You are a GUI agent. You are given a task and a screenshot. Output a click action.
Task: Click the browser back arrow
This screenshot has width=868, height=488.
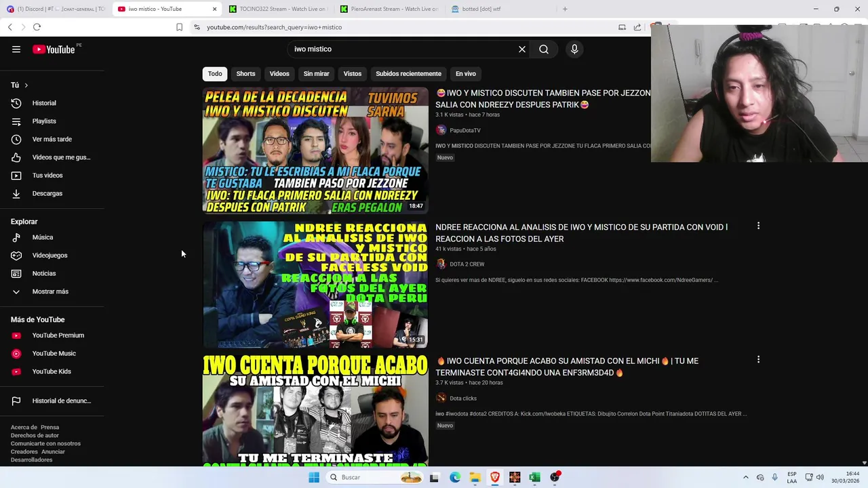point(9,27)
